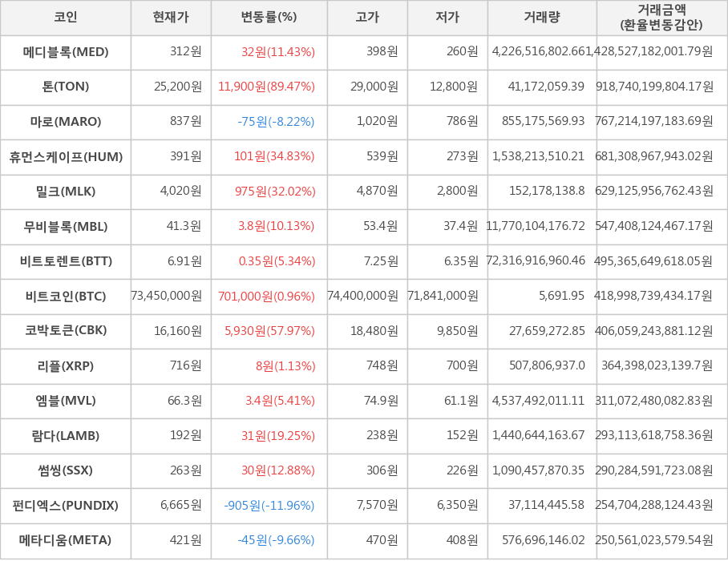
Task: Click the 코인 column header
Action: [65, 18]
